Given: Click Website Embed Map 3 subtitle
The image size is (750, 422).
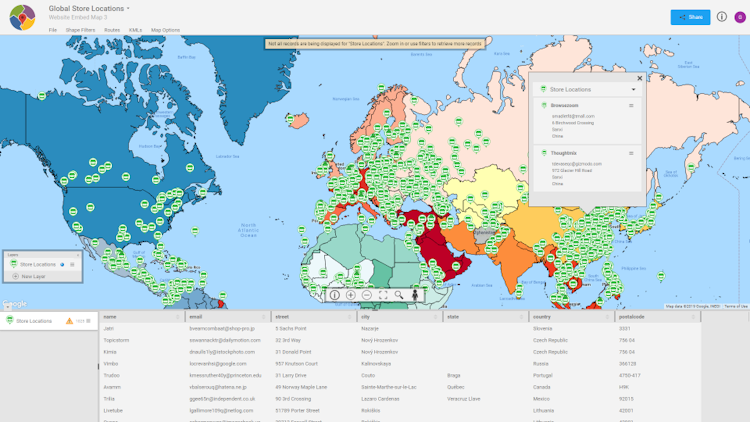Looking at the screenshot, I should tap(78, 17).
